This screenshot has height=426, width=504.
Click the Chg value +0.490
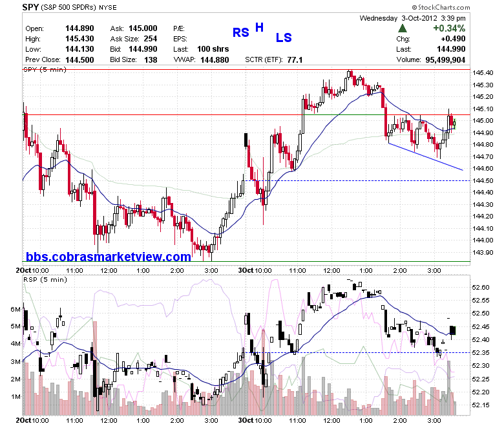coord(453,39)
